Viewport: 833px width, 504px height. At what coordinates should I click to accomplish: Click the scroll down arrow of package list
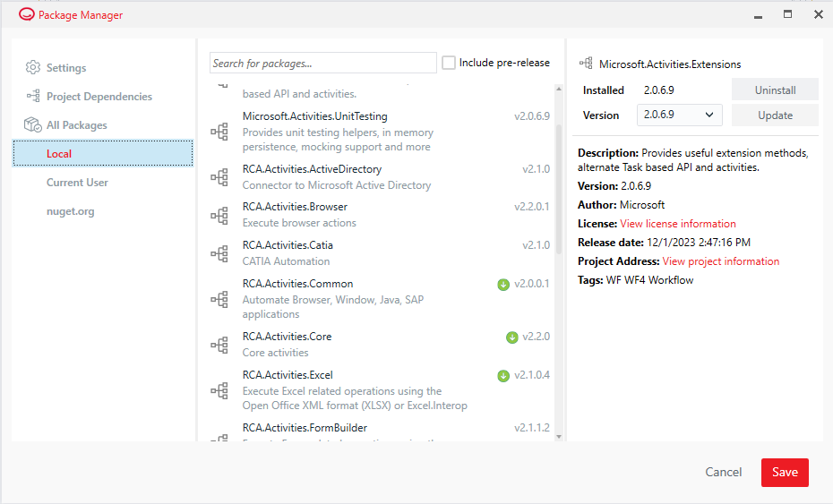point(559,437)
